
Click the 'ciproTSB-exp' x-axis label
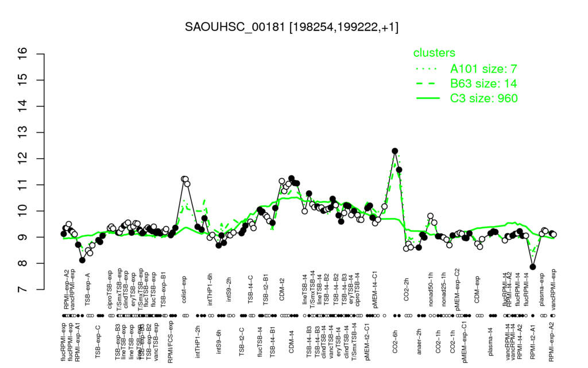coord(110,290)
